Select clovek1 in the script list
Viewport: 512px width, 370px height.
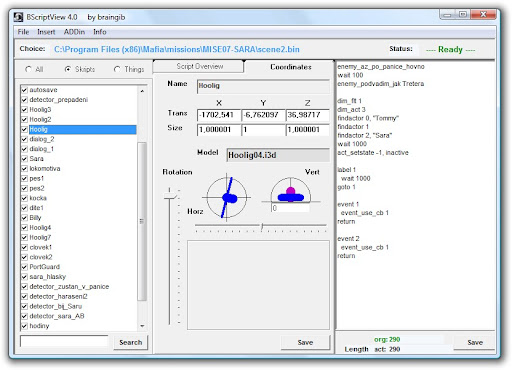40,247
